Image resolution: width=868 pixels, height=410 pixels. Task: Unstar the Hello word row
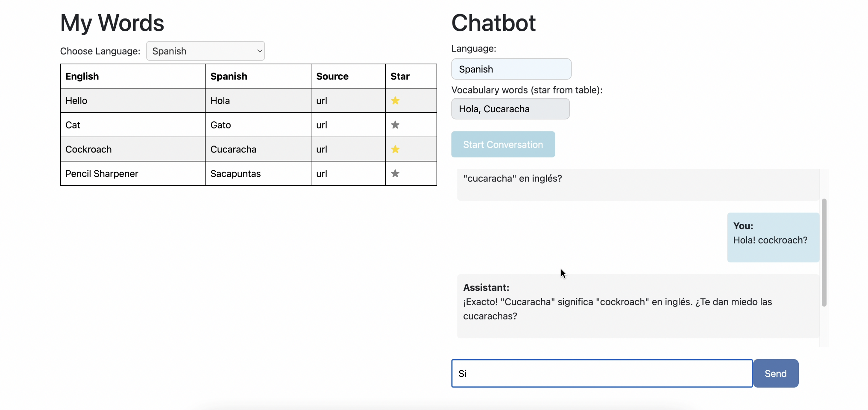(x=395, y=100)
